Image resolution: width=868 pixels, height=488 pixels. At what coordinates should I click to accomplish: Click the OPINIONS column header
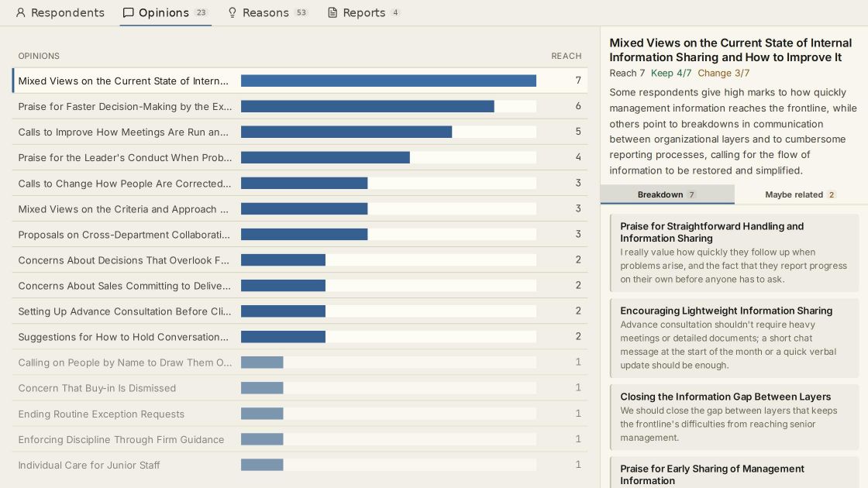click(x=39, y=56)
